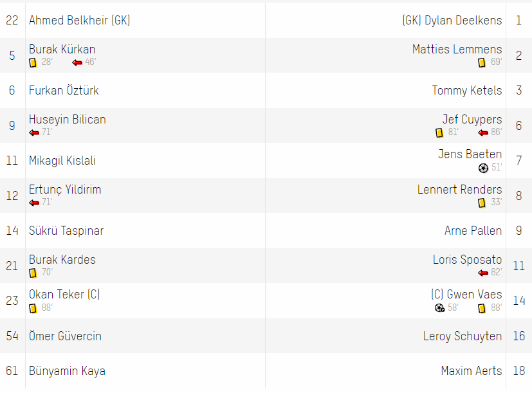532x393 pixels.
Task: Click Jens Baeten's goal ball icon
Action: tap(483, 168)
